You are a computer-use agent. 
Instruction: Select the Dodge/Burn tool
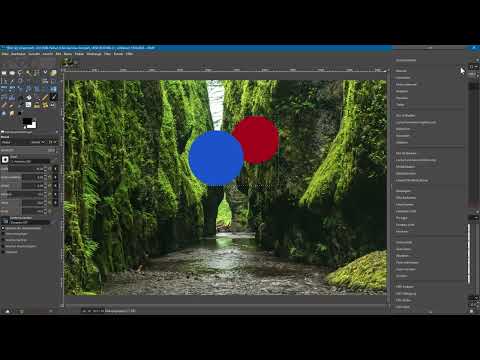20,114
